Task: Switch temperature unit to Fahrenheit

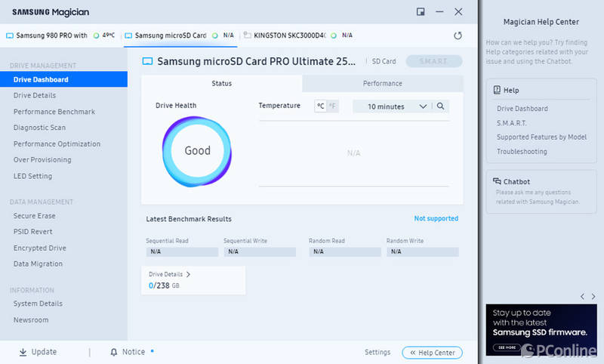Action: [x=332, y=106]
